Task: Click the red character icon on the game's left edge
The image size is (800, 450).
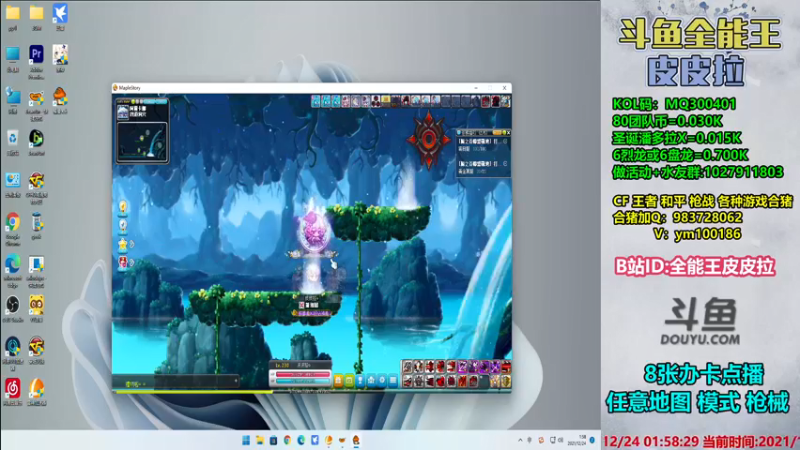Action: click(x=123, y=262)
